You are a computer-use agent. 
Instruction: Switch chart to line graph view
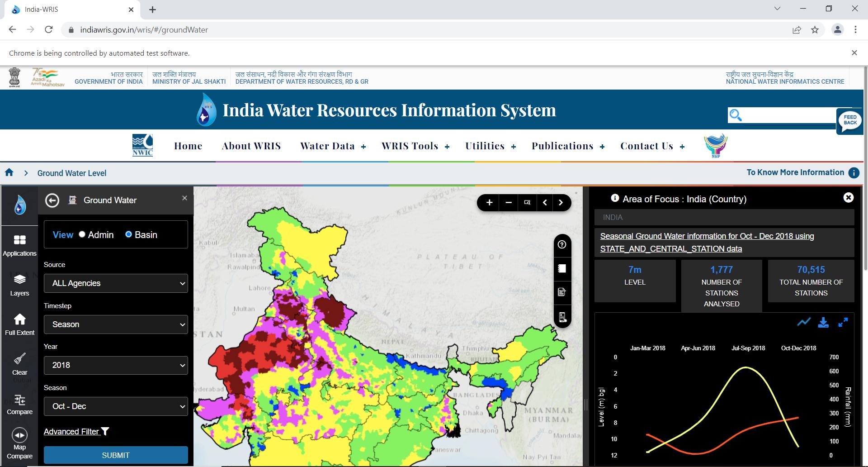click(804, 322)
